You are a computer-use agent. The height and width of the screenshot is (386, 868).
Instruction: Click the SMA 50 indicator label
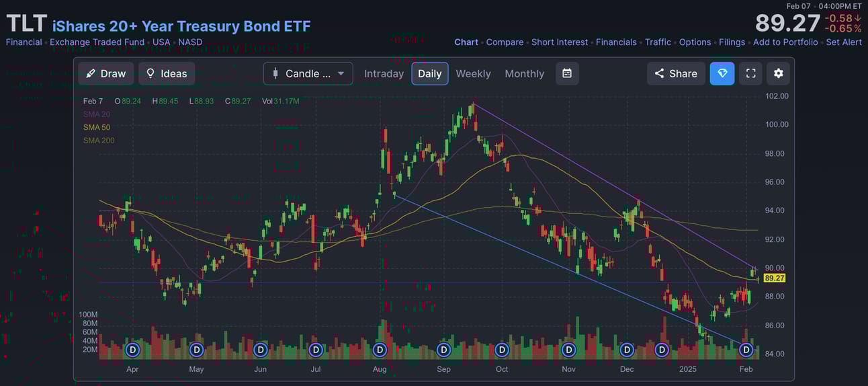click(97, 127)
